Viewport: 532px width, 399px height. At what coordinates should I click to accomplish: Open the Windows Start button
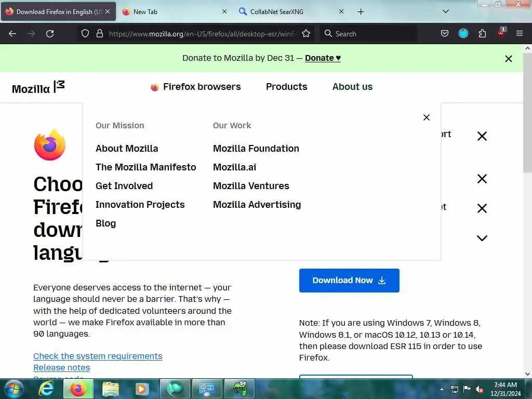[14, 389]
